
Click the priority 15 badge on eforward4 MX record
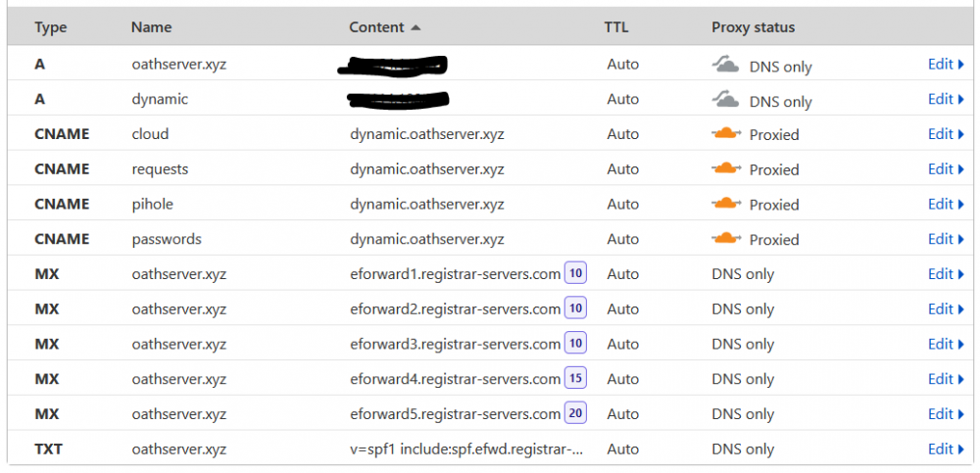pyautogui.click(x=575, y=379)
